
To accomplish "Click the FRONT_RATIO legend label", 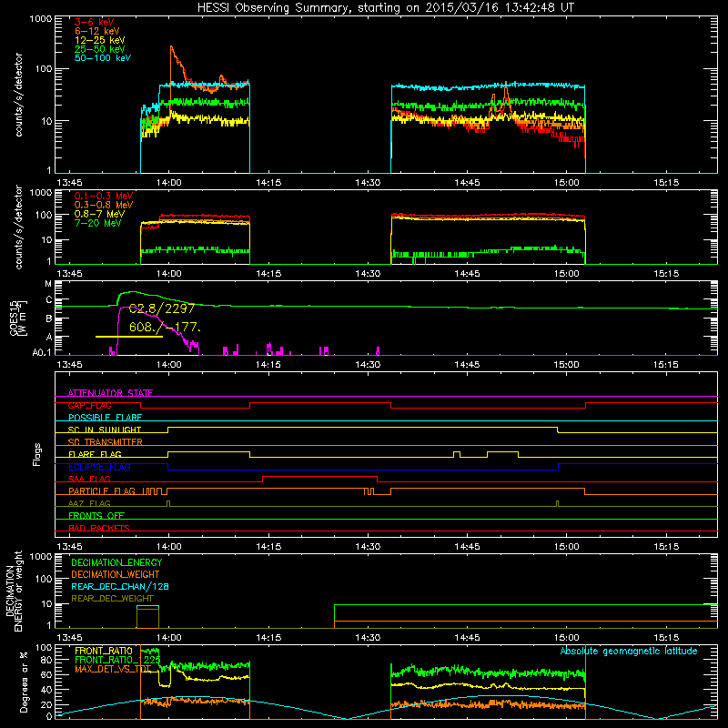I will [104, 651].
